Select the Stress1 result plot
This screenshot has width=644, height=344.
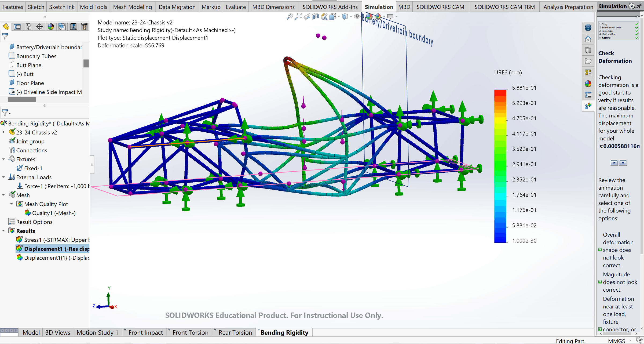pyautogui.click(x=53, y=240)
